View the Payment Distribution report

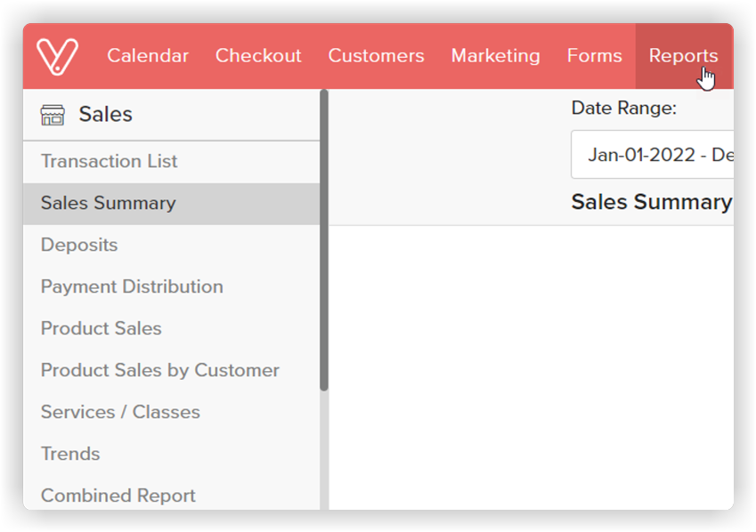point(132,286)
